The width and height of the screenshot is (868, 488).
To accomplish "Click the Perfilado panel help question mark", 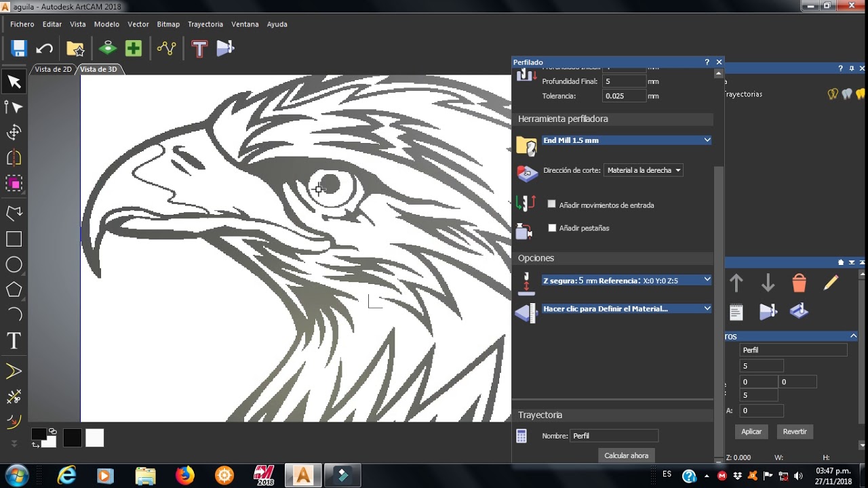I will pos(707,62).
